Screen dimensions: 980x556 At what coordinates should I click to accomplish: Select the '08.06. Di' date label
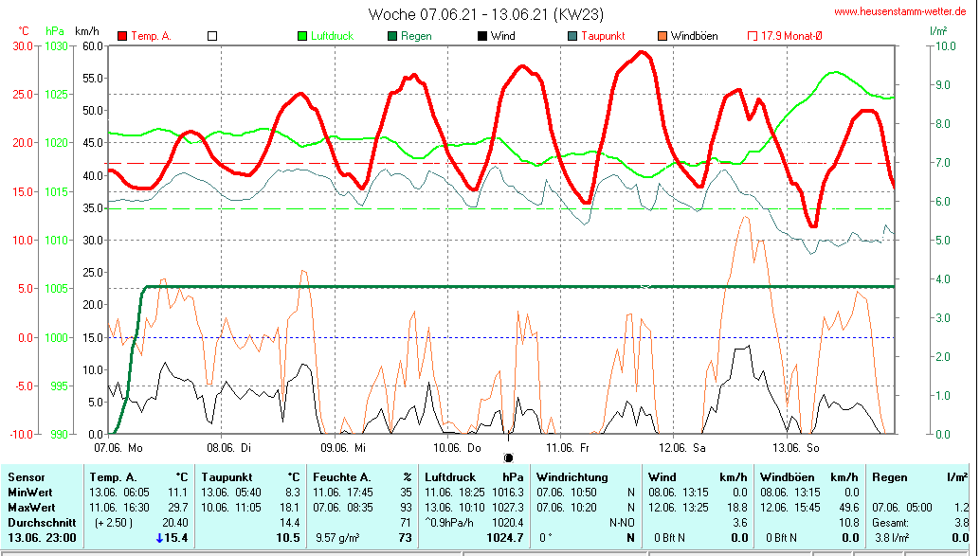[229, 448]
